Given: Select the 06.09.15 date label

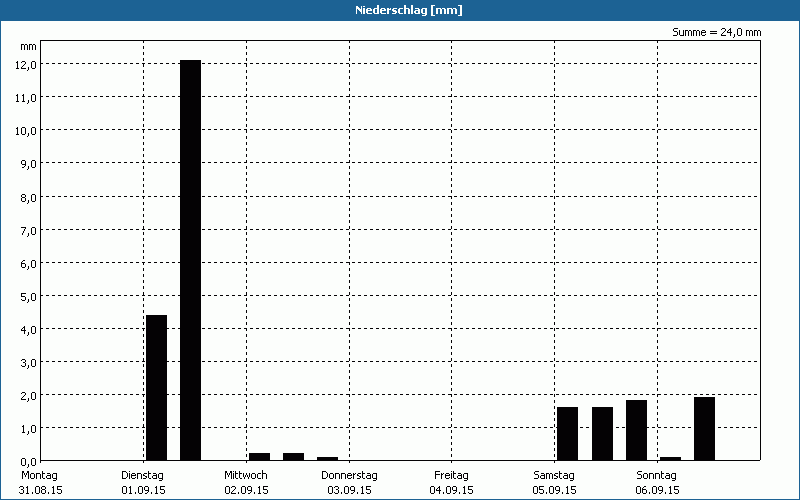Looking at the screenshot, I should (x=658, y=490).
